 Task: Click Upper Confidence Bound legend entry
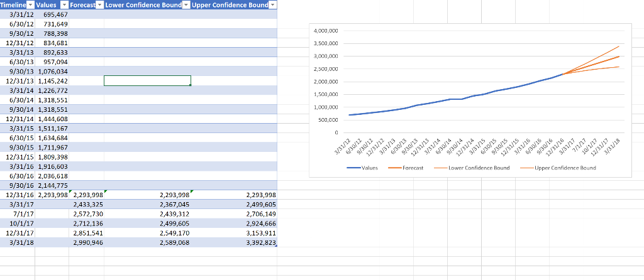tap(560, 168)
